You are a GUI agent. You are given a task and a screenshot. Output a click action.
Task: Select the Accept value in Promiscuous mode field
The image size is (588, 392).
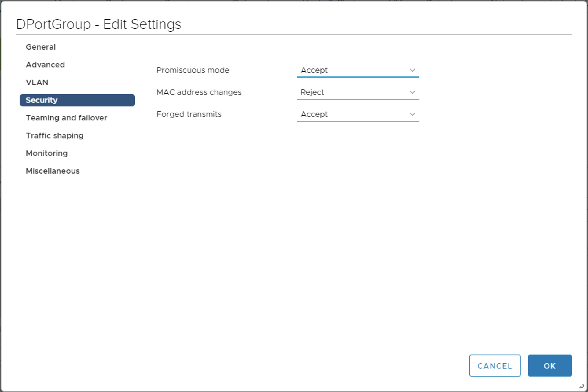click(x=314, y=70)
